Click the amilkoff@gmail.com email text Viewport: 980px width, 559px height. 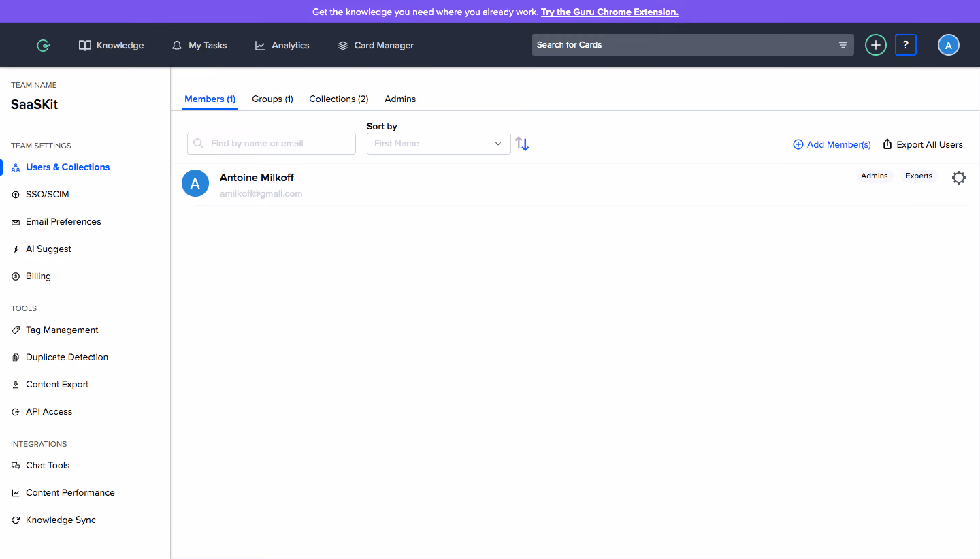[x=261, y=194]
